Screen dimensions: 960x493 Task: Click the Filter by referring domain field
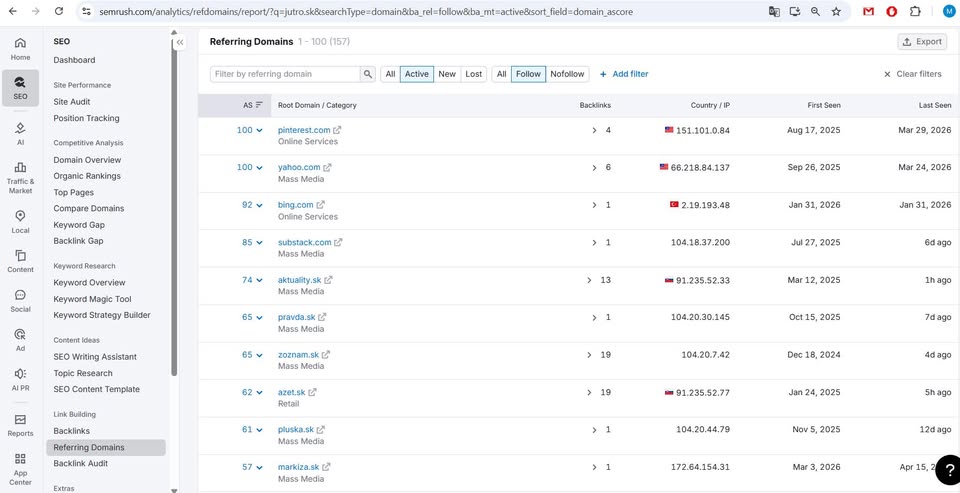(x=285, y=74)
